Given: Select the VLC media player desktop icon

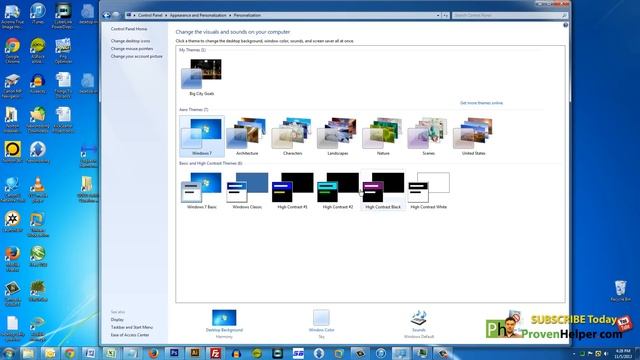Looking at the screenshot, I should point(38,190).
